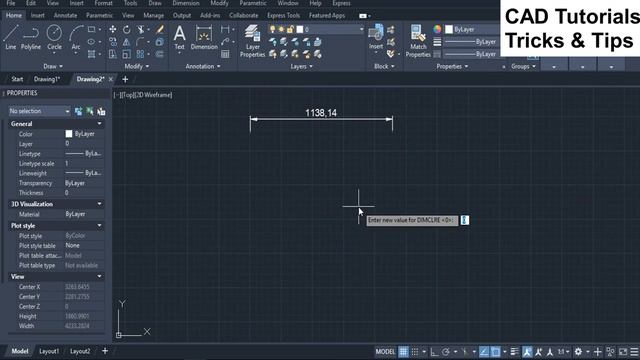Open the Home ribbon tab
The image size is (640, 360).
[x=14, y=15]
